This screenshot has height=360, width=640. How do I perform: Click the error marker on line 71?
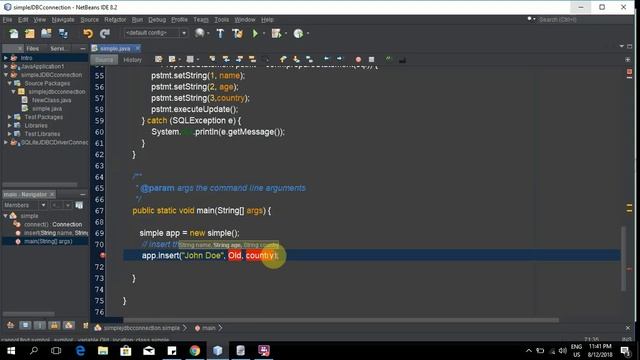click(103, 256)
